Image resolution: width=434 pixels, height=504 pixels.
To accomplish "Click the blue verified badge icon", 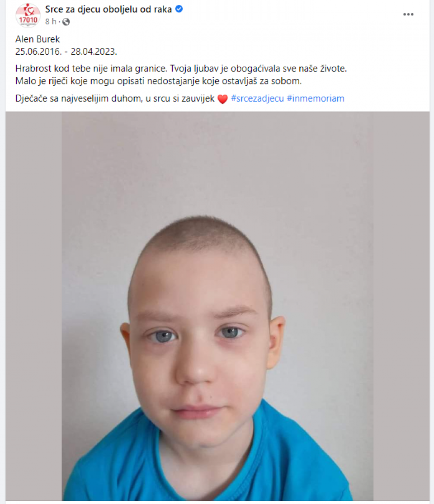I will (179, 9).
